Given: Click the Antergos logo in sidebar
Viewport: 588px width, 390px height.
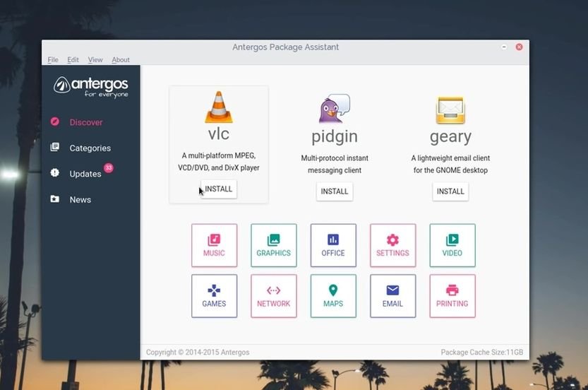Looking at the screenshot, I should [91, 87].
